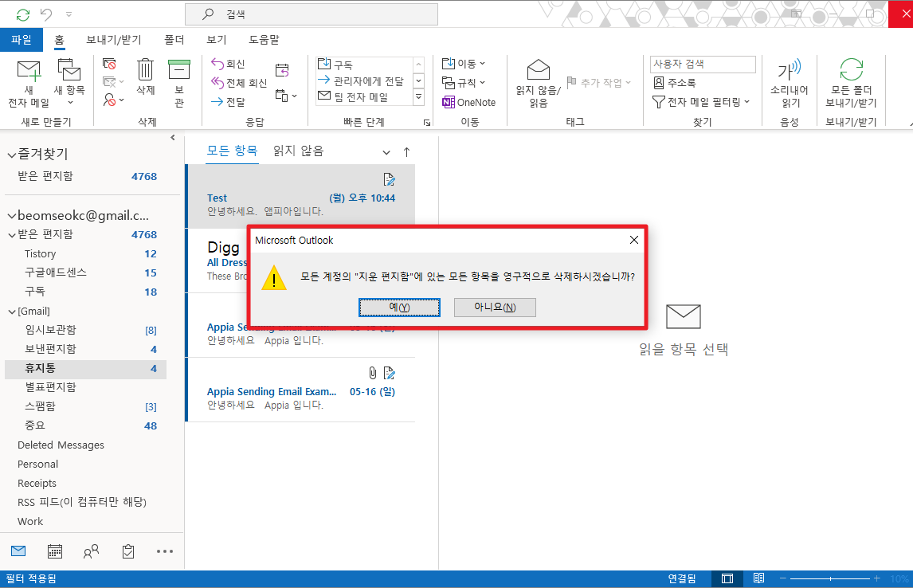The image size is (913, 588).
Task: Switch to the 폴더 ribbon tab
Action: [x=174, y=40]
